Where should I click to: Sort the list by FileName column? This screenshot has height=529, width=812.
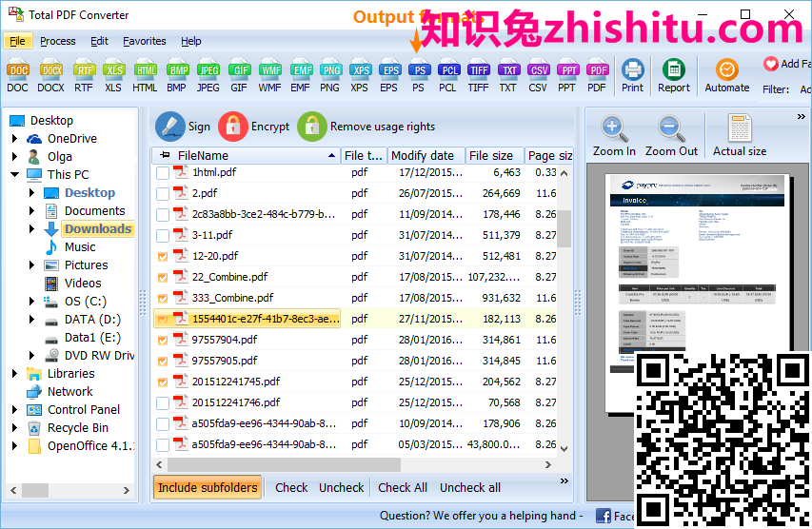click(x=247, y=156)
